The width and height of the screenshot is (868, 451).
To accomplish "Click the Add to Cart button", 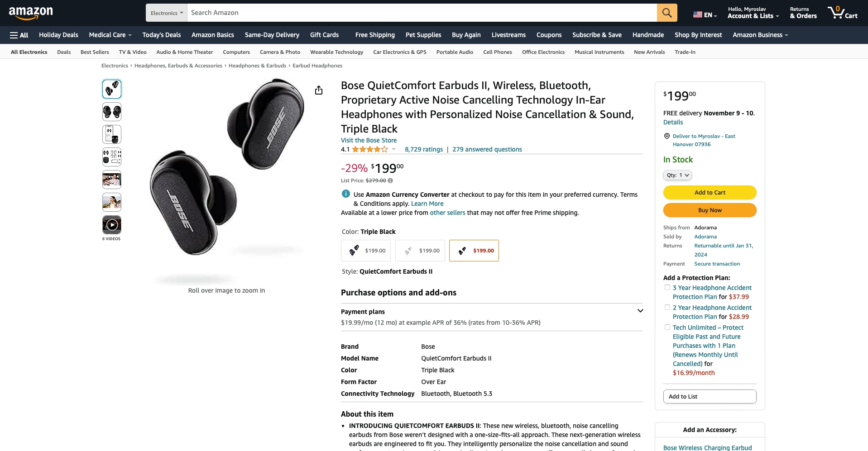I will click(710, 192).
